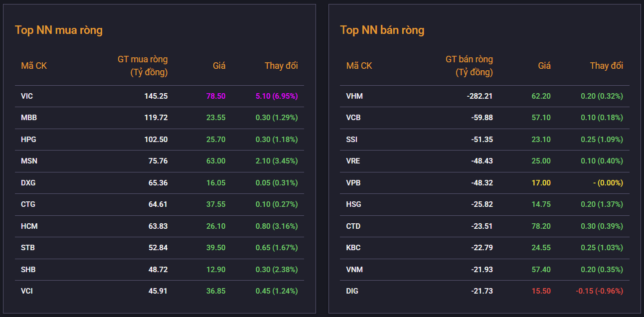Click KBC net sell value -22.79

pyautogui.click(x=482, y=248)
